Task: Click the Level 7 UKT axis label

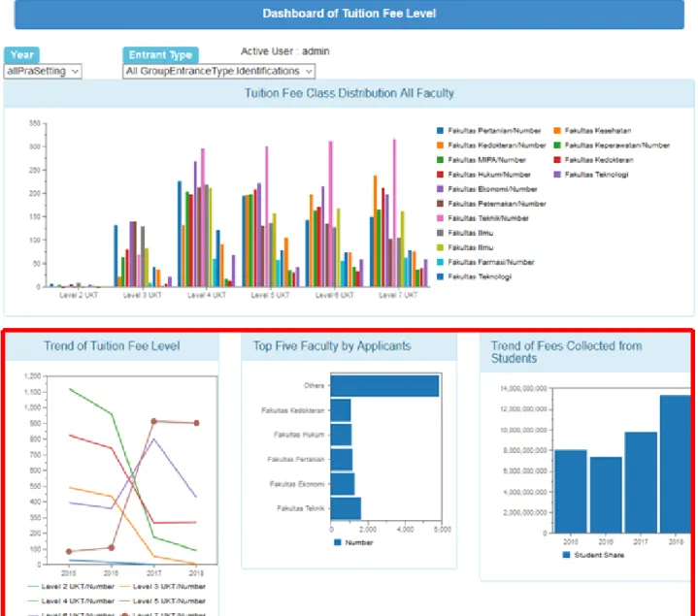Action: pyautogui.click(x=398, y=295)
